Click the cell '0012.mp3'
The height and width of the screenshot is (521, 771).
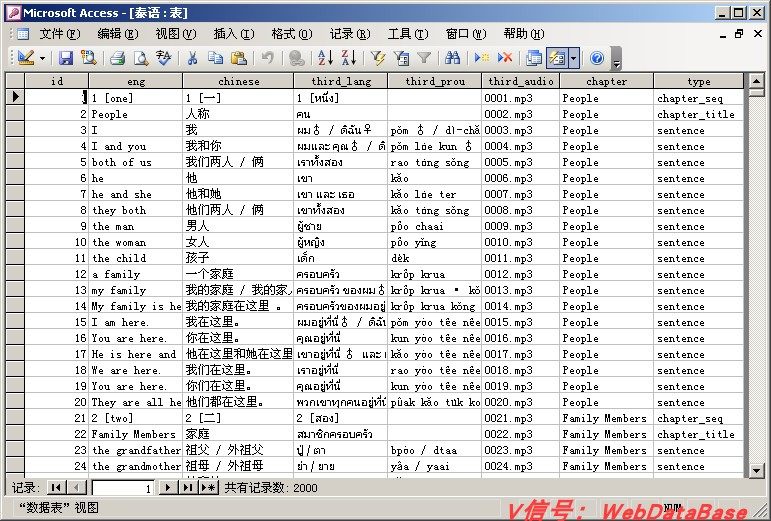coord(521,274)
